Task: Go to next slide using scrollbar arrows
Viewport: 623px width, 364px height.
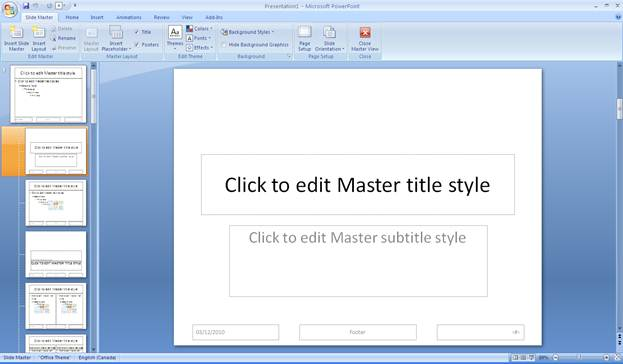Action: point(619,343)
